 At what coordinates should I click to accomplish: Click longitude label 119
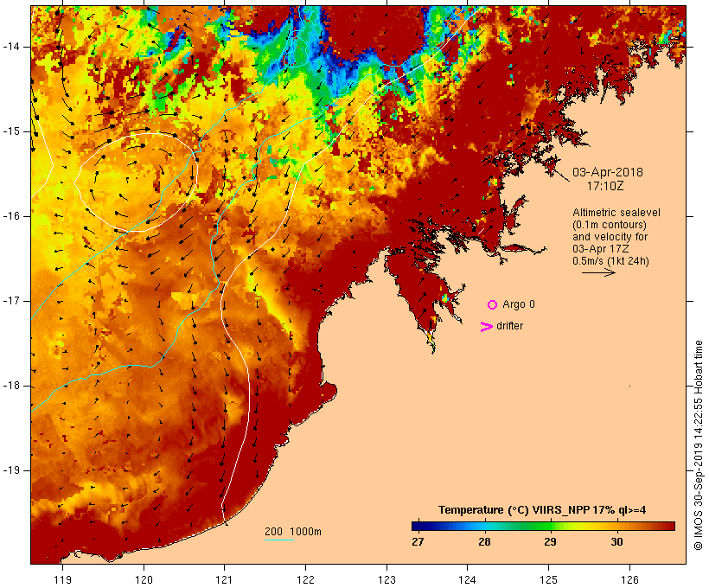pos(62,579)
